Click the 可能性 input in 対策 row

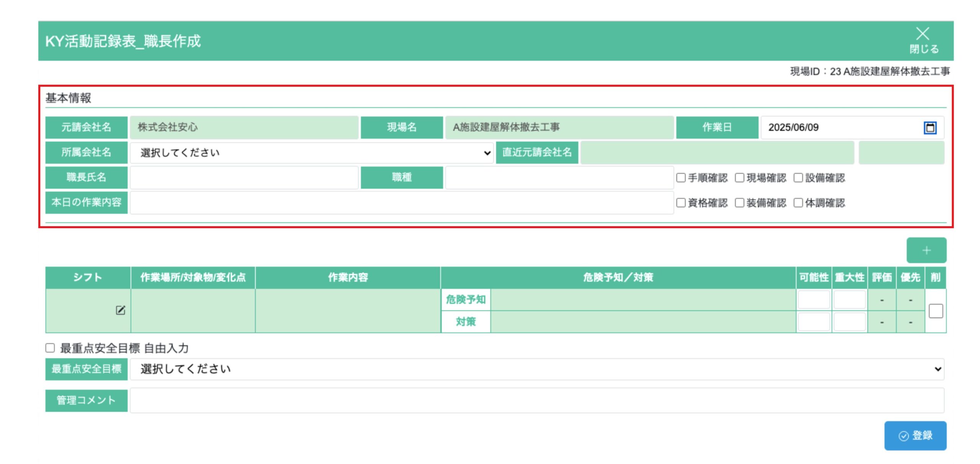tap(814, 322)
